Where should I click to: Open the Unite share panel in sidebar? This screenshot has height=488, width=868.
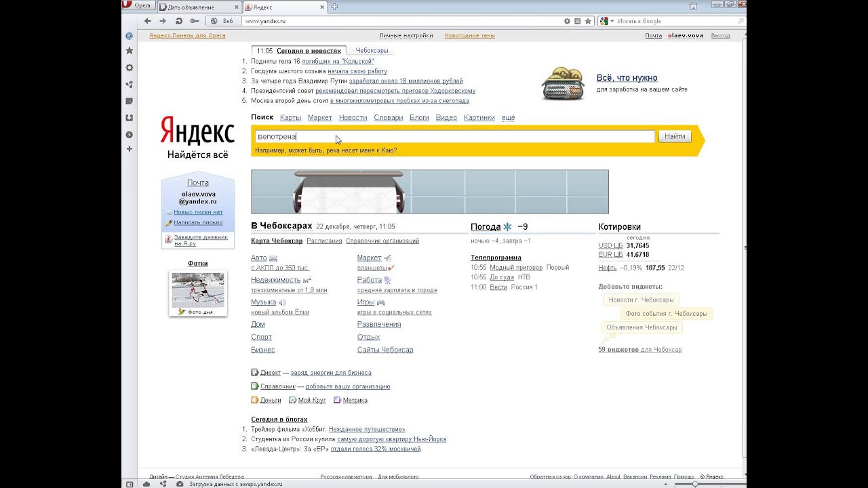(129, 85)
